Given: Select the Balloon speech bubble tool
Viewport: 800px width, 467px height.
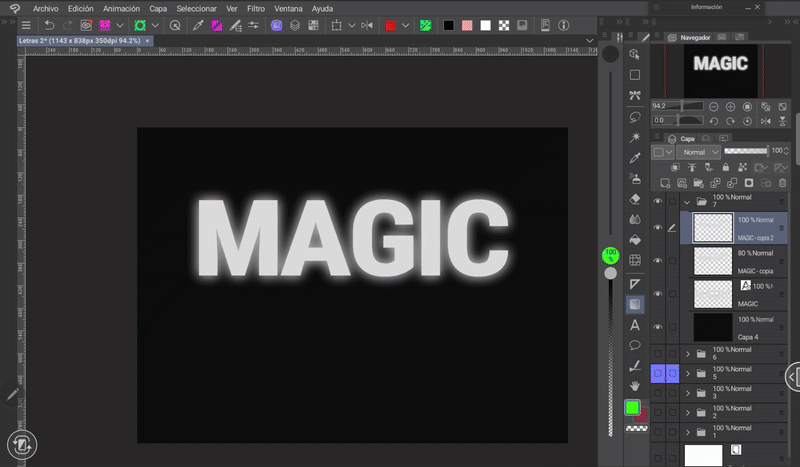Looking at the screenshot, I should [634, 345].
